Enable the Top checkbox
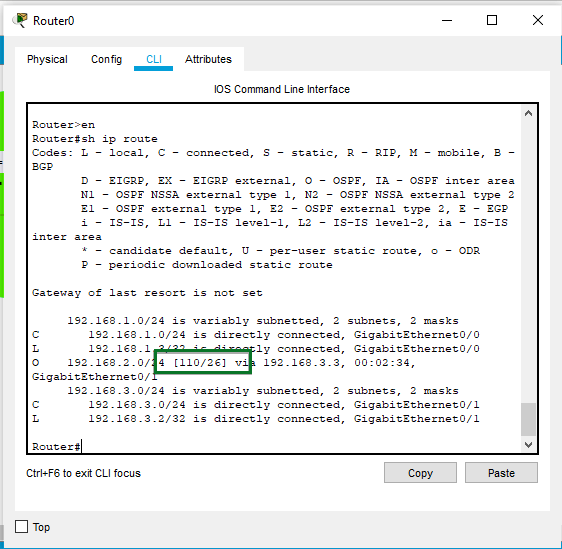The height and width of the screenshot is (549, 562). click(x=22, y=526)
